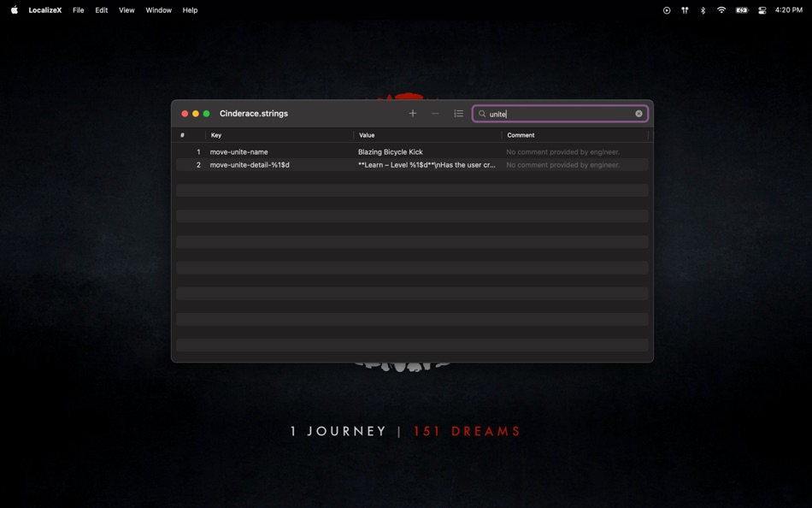Open the File menu
The height and width of the screenshot is (508, 812).
pyautogui.click(x=78, y=10)
